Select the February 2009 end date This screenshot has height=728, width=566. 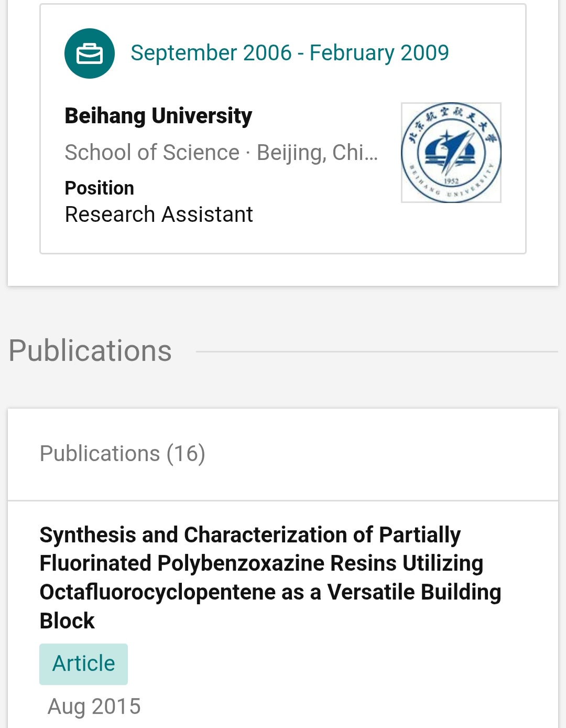(x=379, y=53)
